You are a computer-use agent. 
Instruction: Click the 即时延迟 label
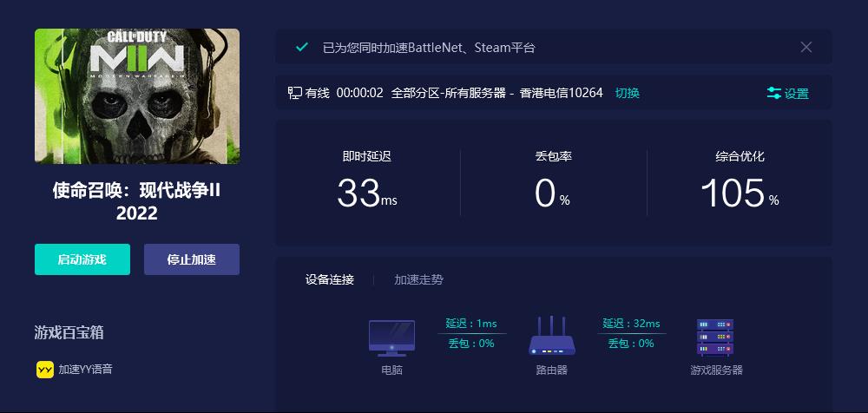pyautogui.click(x=367, y=157)
